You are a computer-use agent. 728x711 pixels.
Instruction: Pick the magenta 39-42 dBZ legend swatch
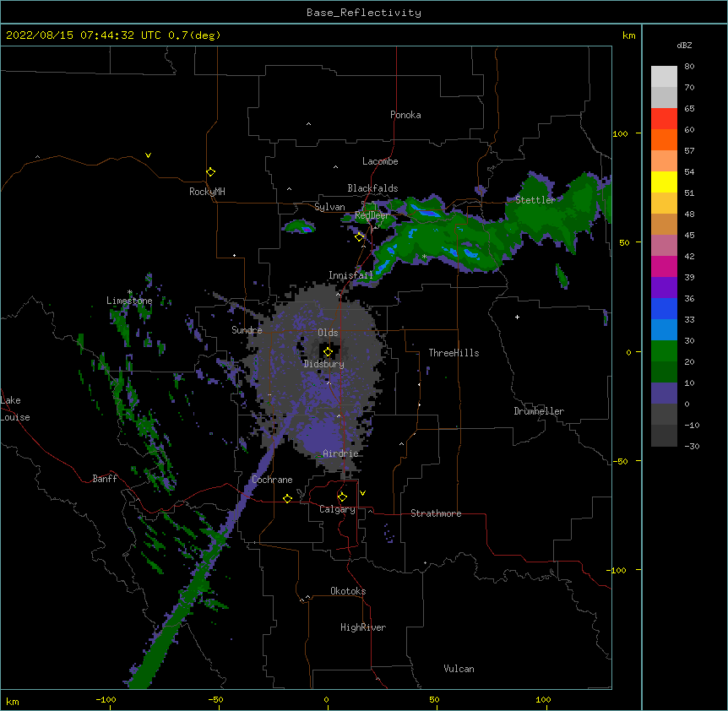point(664,266)
